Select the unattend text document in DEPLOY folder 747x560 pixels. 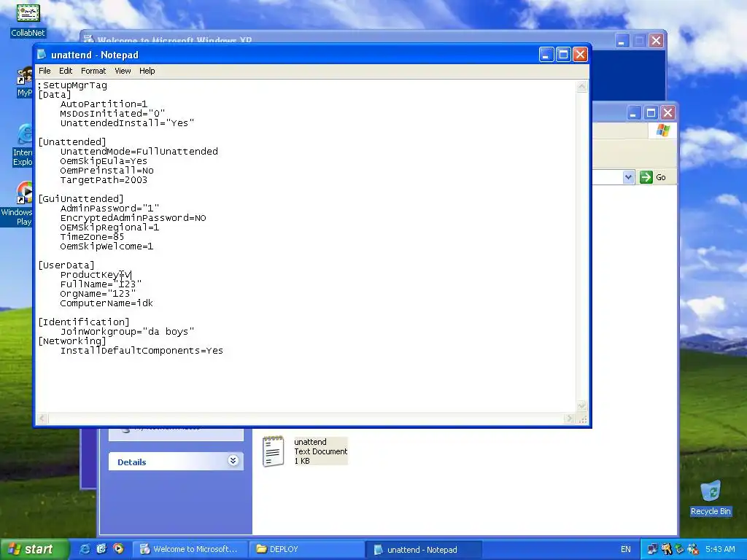pyautogui.click(x=305, y=451)
